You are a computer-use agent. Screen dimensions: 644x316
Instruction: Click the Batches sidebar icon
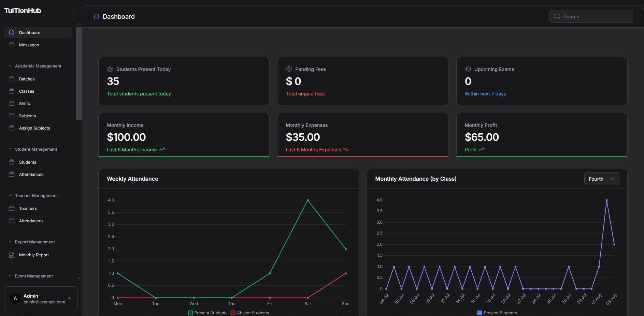[x=12, y=79]
